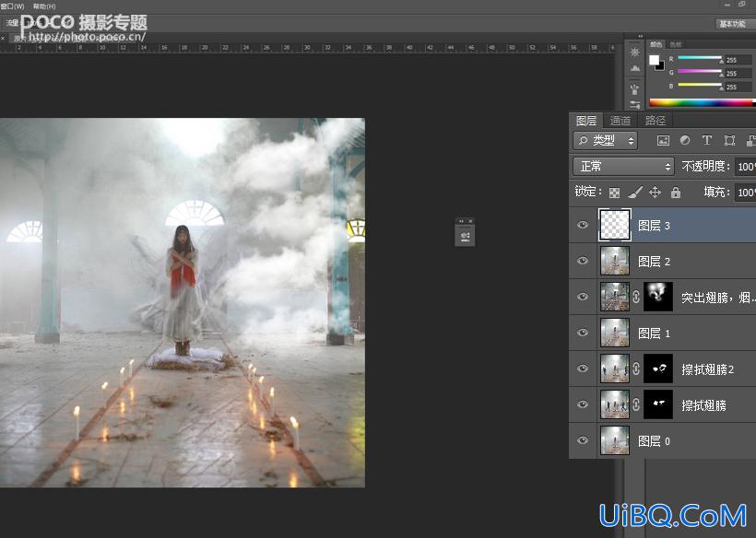Select 图层 3 transparent thumbnail

tap(615, 225)
